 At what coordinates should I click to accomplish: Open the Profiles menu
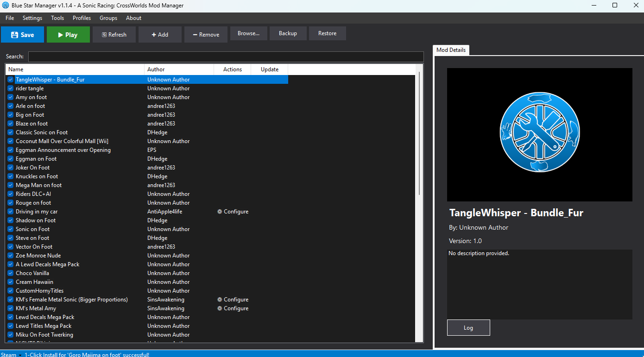coord(82,18)
